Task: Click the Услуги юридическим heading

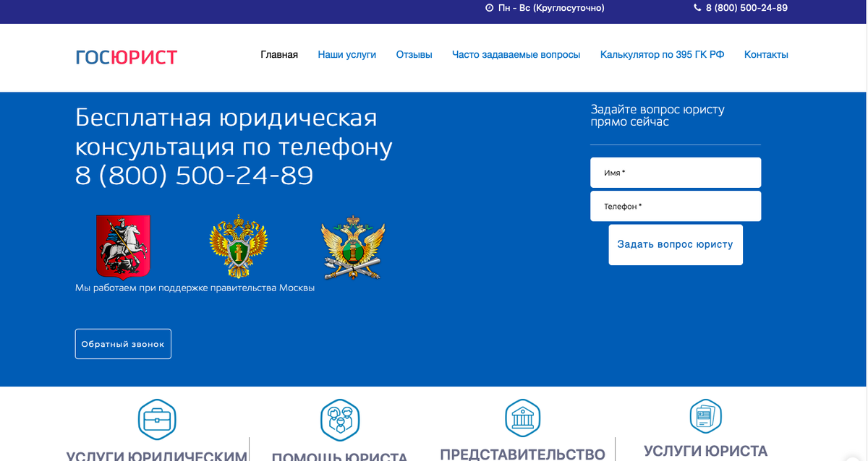Action: pos(157,454)
